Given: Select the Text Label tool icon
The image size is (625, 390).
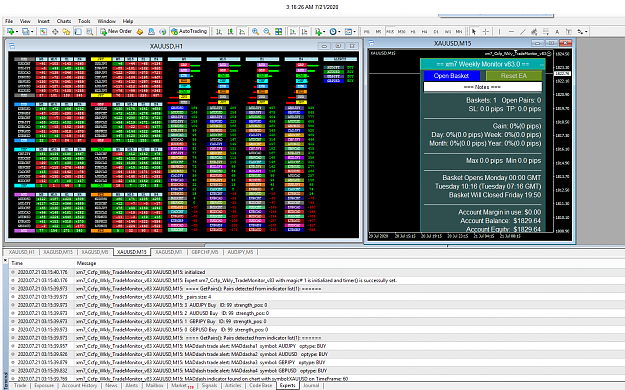Looking at the screenshot, I should (x=569, y=32).
